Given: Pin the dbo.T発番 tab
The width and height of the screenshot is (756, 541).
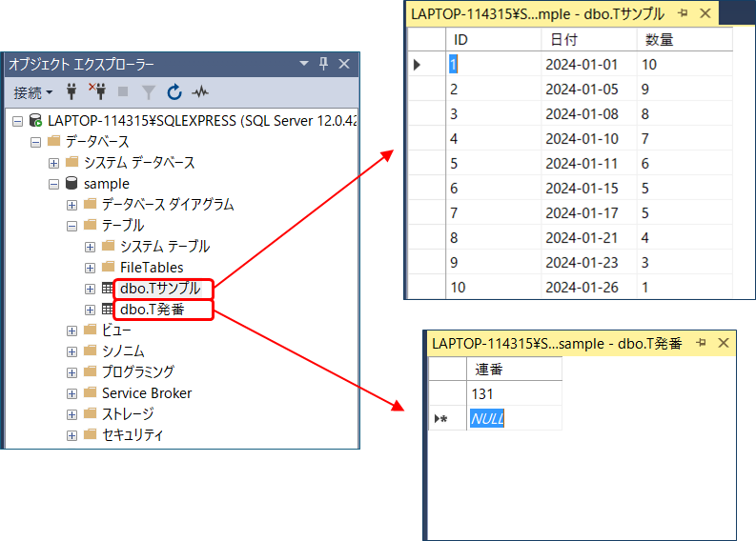Looking at the screenshot, I should 701,343.
